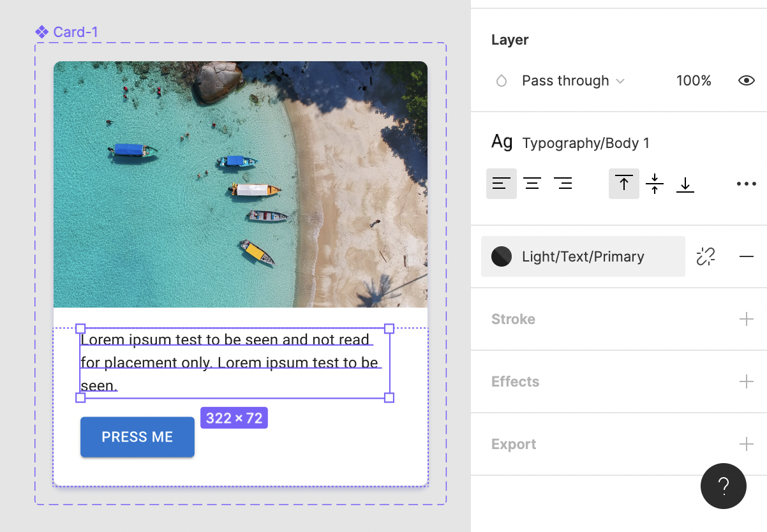Click the Layer section title
The height and width of the screenshot is (532, 767).
click(x=510, y=40)
